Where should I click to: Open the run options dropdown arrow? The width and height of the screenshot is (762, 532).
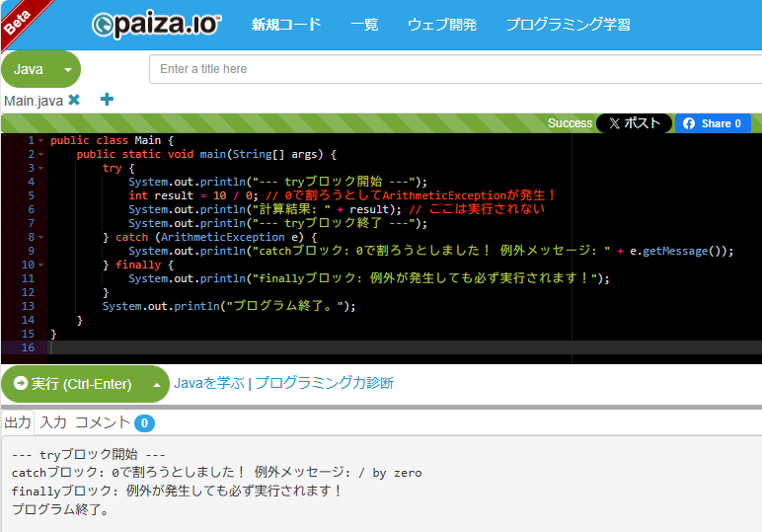click(156, 384)
